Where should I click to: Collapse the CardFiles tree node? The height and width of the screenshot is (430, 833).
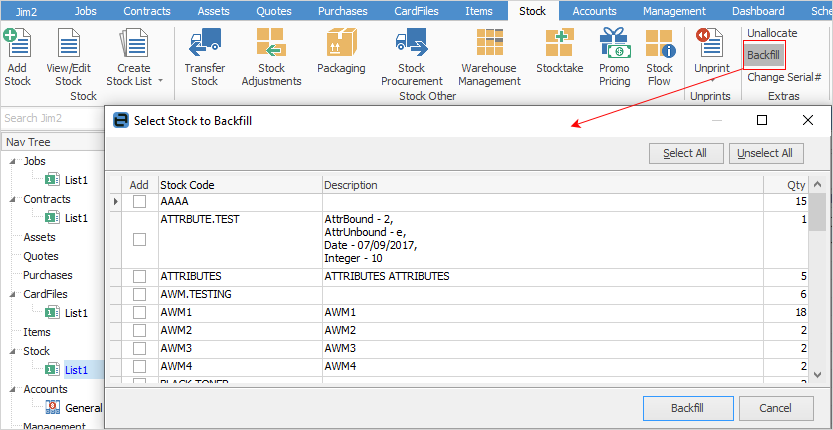[13, 295]
